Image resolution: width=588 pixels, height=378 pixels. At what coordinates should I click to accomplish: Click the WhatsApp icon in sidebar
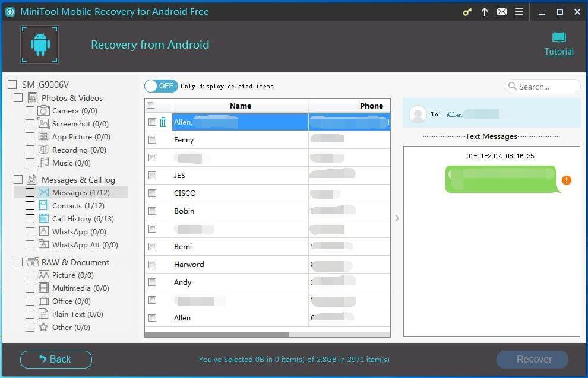(x=43, y=231)
